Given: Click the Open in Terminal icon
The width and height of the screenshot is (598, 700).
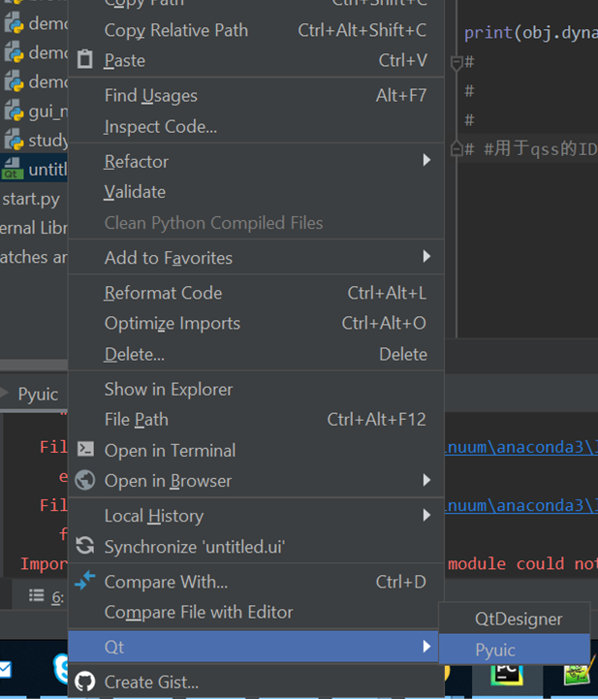Looking at the screenshot, I should 85,449.
